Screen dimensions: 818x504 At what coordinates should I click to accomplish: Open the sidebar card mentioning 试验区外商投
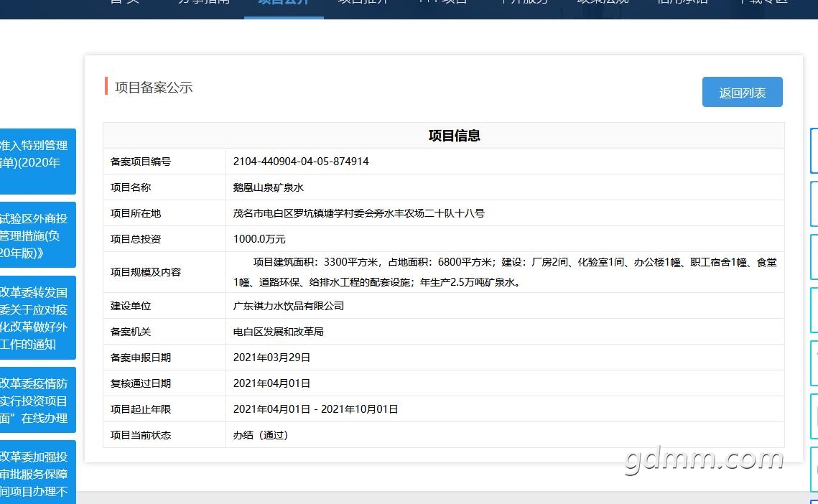[x=37, y=235]
